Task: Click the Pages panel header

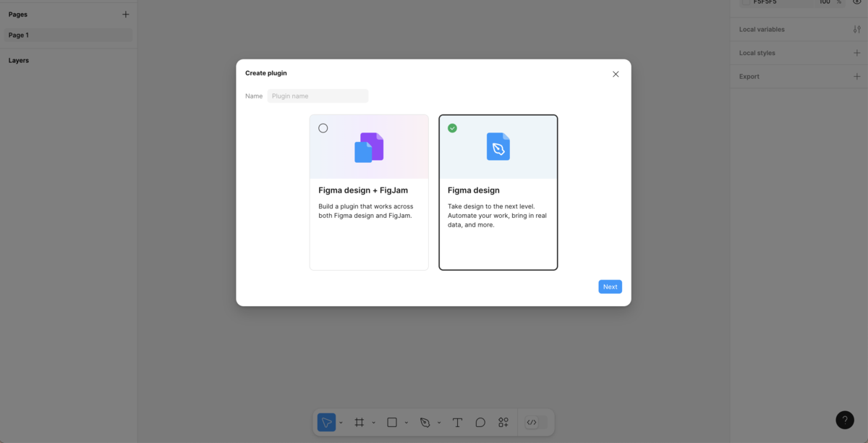Action: click(18, 14)
